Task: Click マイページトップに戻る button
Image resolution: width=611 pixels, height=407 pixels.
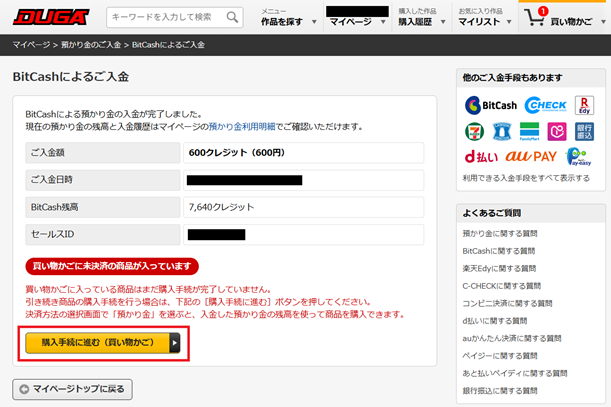Action: click(x=72, y=389)
